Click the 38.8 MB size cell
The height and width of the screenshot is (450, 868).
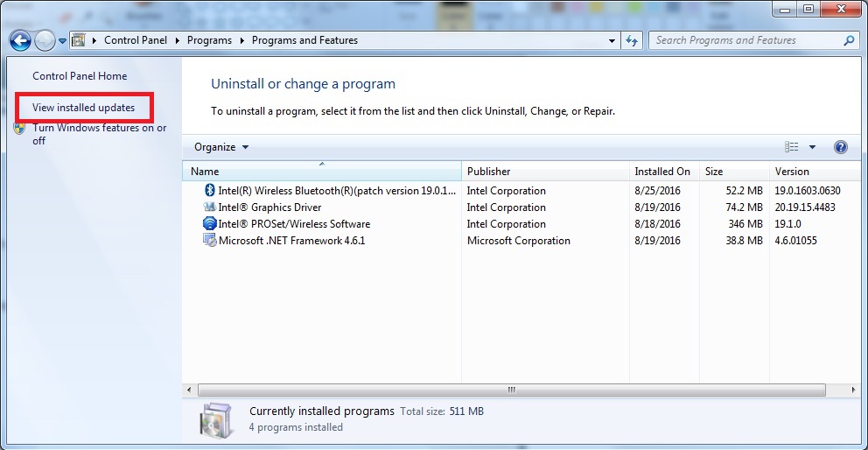tap(744, 241)
